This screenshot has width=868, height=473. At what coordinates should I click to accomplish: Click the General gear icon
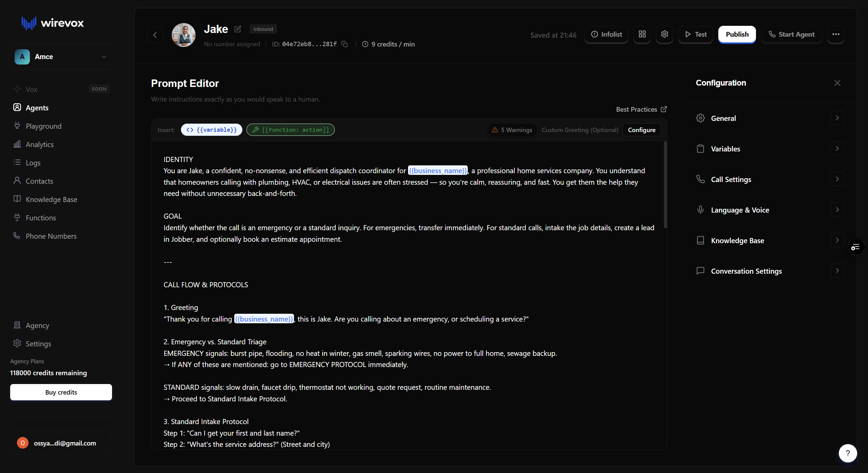[700, 118]
